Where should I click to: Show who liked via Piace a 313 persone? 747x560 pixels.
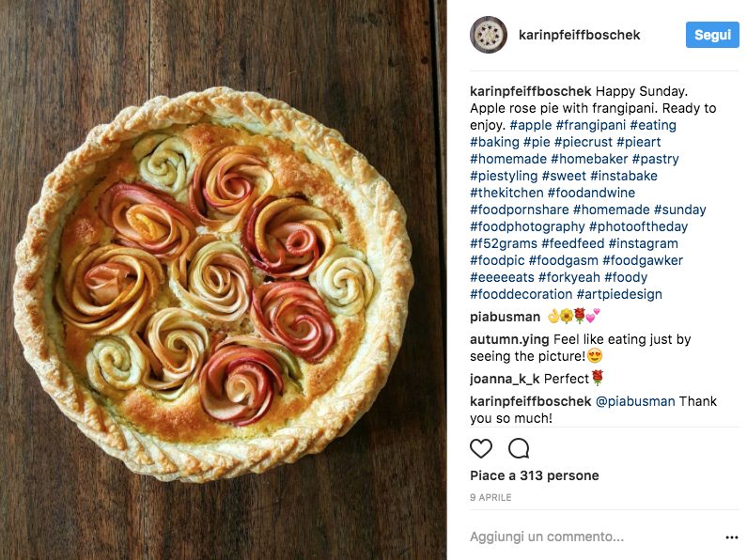click(534, 475)
